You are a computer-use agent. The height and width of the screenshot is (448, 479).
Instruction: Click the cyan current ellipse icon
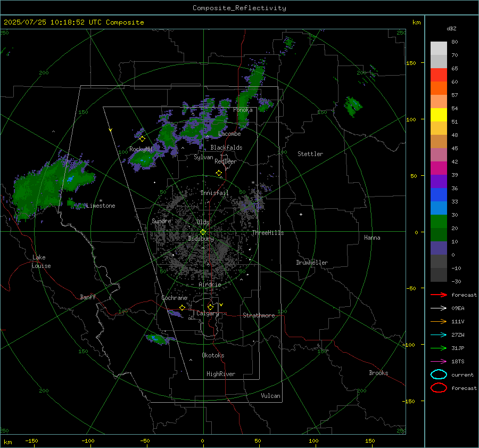tap(439, 374)
